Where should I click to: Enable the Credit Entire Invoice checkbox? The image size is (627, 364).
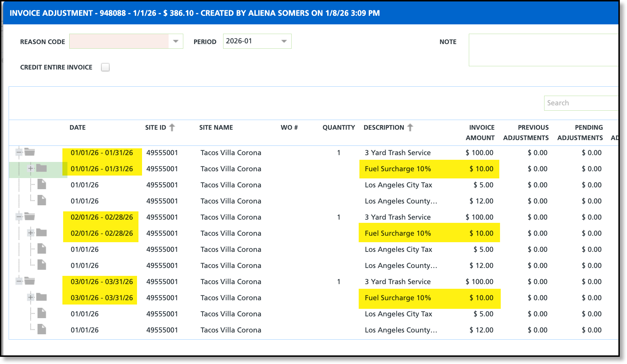click(x=105, y=67)
